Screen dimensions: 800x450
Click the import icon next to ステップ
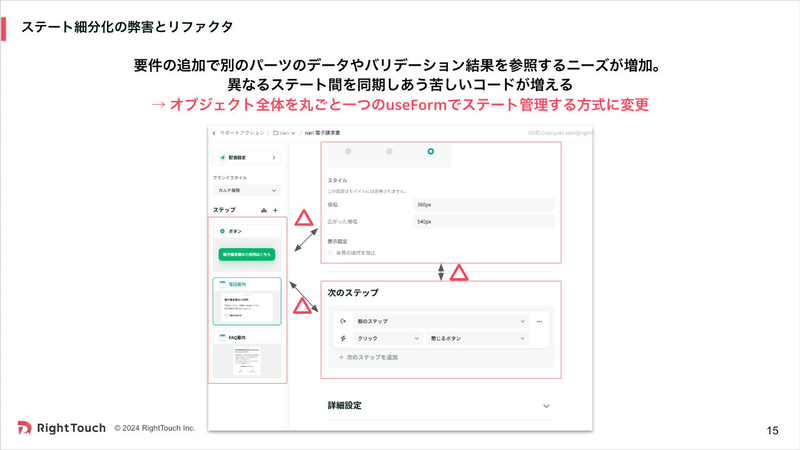(264, 210)
